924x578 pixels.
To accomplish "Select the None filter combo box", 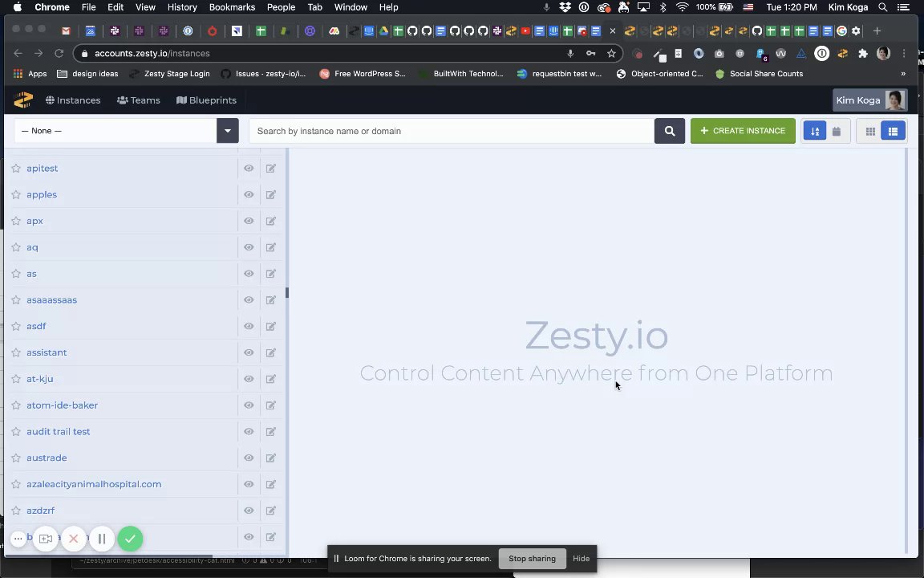I will pyautogui.click(x=116, y=131).
